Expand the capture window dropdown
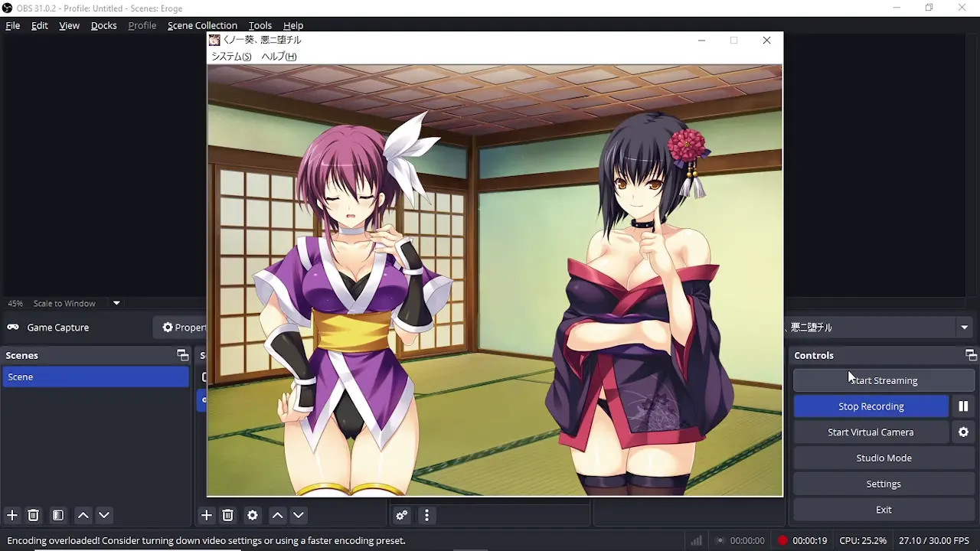980x551 pixels. [965, 328]
